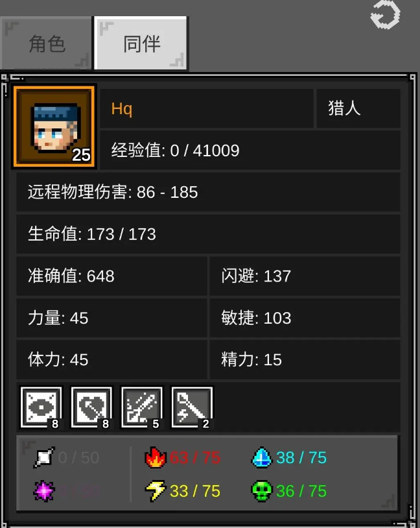Click the fire resistance flame icon
The height and width of the screenshot is (528, 420).
point(155,457)
